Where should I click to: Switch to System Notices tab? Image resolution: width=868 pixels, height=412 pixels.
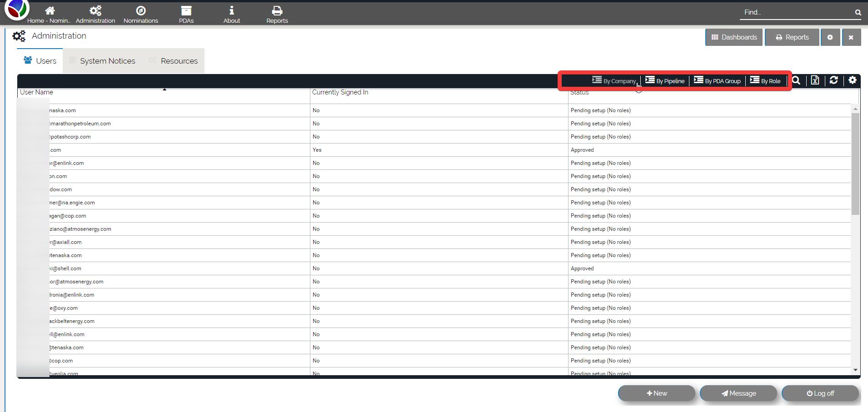[x=107, y=61]
